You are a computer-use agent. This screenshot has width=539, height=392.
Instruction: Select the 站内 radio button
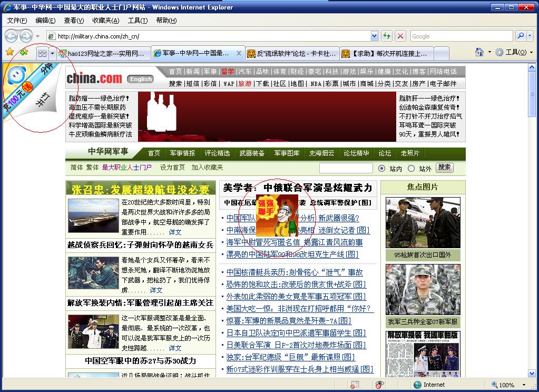(381, 169)
